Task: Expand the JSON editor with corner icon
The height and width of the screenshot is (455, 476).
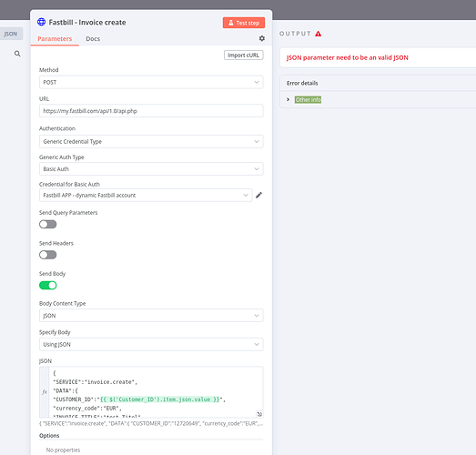Action: pyautogui.click(x=259, y=414)
